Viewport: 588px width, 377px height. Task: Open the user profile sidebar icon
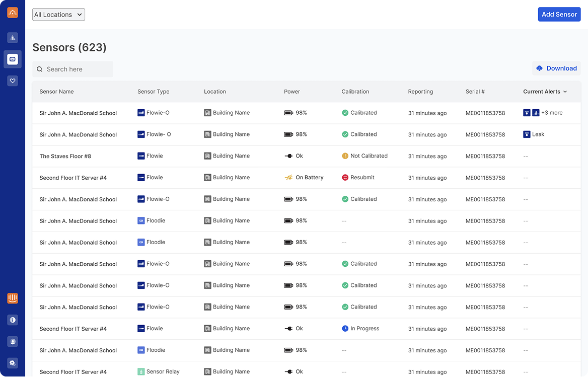pyautogui.click(x=13, y=342)
